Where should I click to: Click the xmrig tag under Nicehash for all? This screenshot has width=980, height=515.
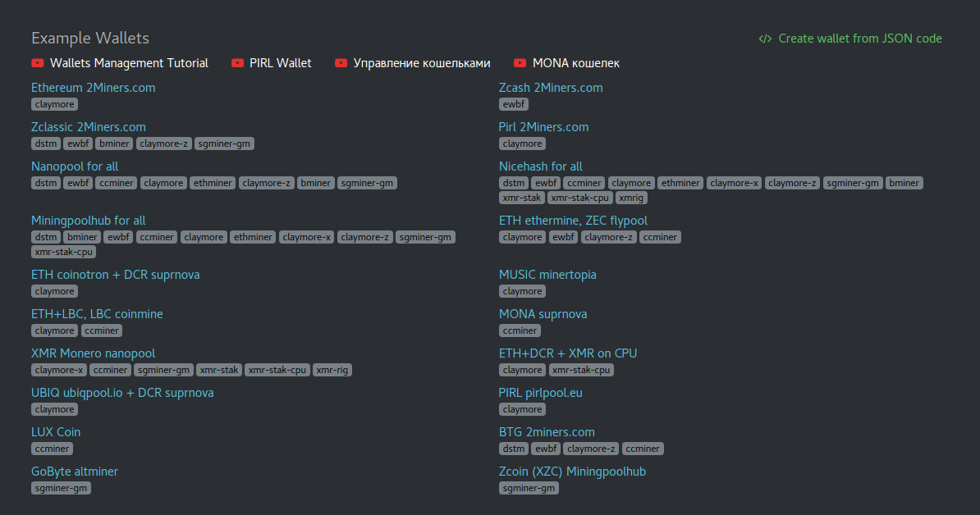point(631,198)
